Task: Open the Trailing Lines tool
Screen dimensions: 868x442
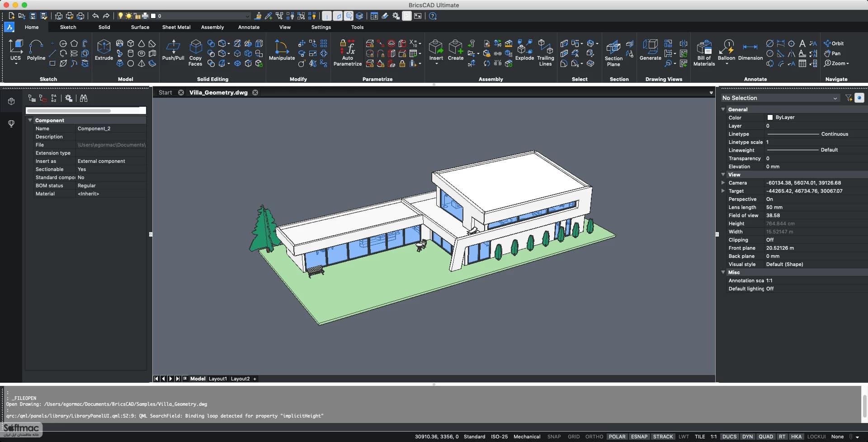Action: tap(545, 53)
